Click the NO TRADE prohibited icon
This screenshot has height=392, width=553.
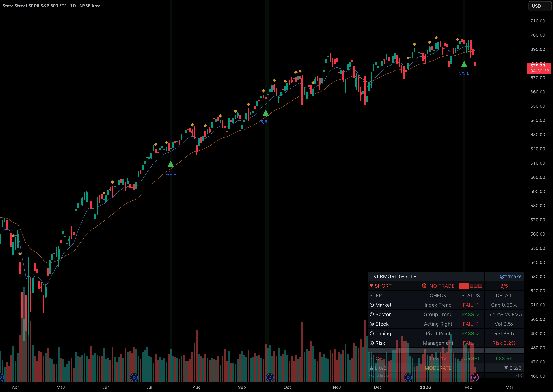tap(424, 286)
